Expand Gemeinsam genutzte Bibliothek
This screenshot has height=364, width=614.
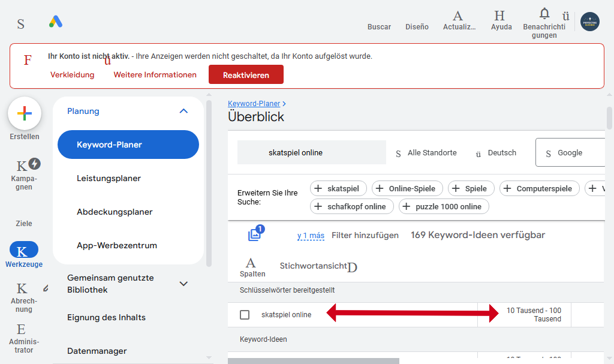point(183,283)
